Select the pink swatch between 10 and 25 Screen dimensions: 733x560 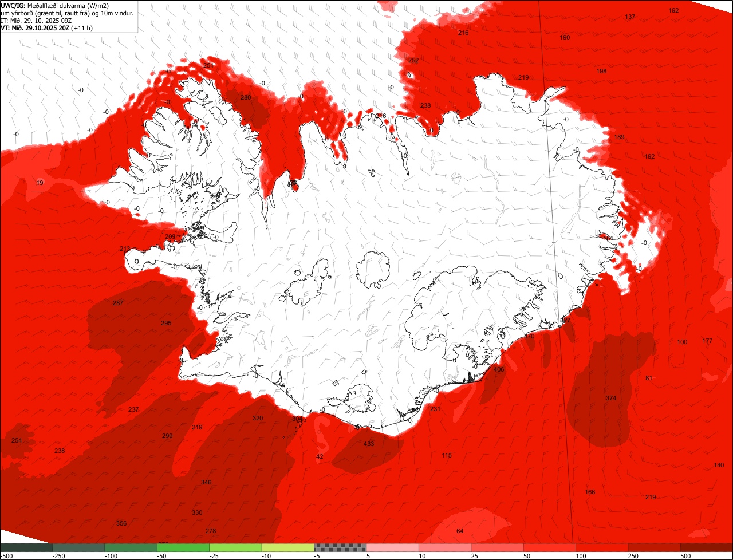coord(445,547)
